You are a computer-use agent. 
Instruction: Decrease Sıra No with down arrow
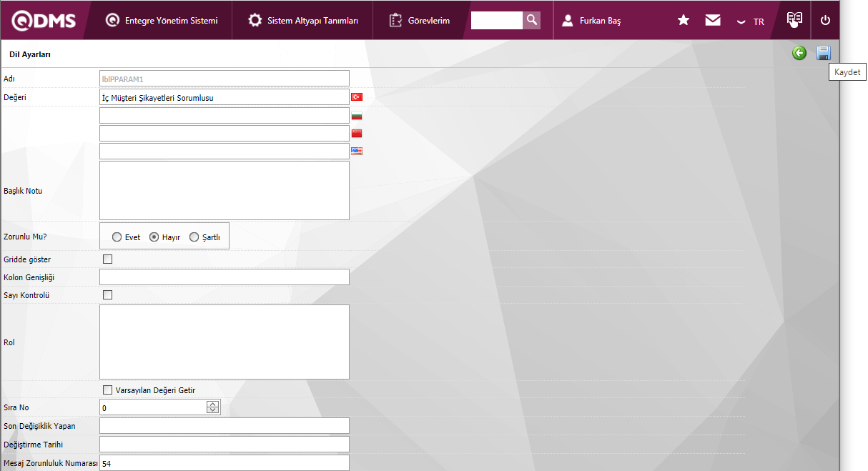click(x=212, y=411)
